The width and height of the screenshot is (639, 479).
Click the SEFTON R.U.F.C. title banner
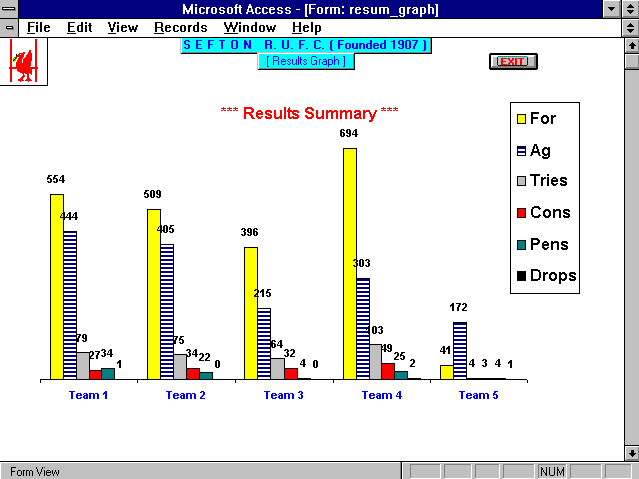click(x=305, y=45)
